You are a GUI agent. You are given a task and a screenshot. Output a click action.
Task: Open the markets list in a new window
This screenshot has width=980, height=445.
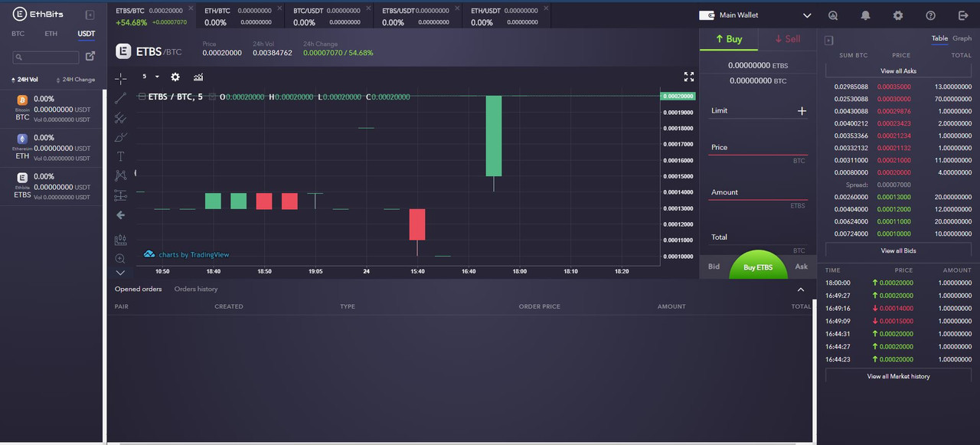[90, 56]
